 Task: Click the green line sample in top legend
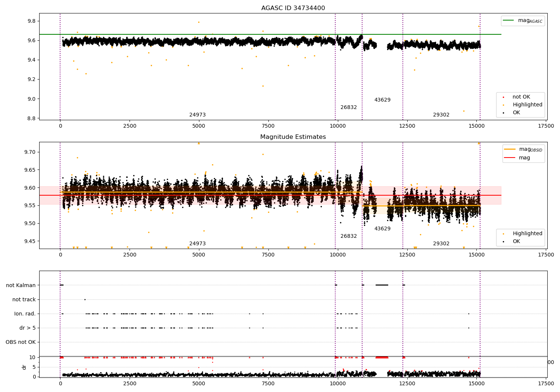[508, 21]
